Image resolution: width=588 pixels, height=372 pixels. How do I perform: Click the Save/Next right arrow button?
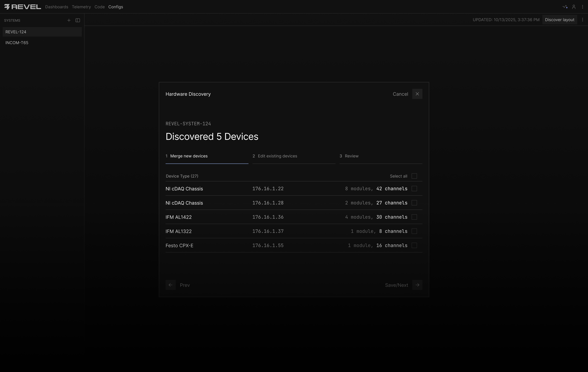(417, 285)
